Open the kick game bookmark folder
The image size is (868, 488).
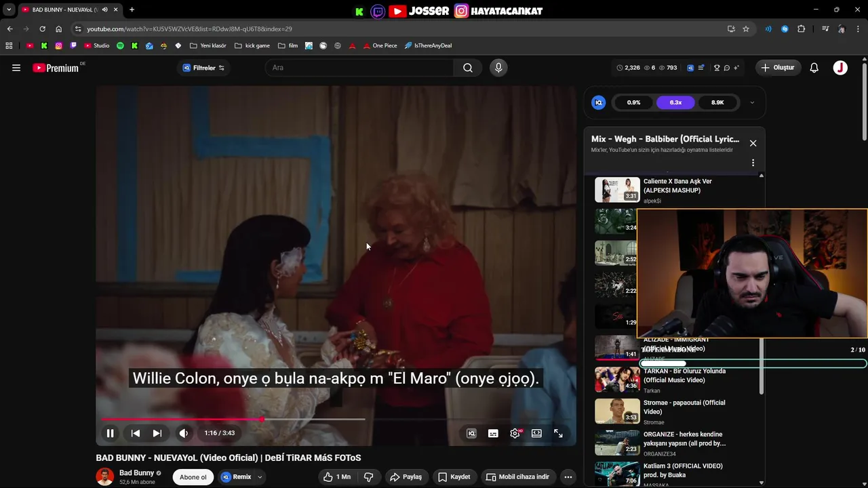[252, 45]
